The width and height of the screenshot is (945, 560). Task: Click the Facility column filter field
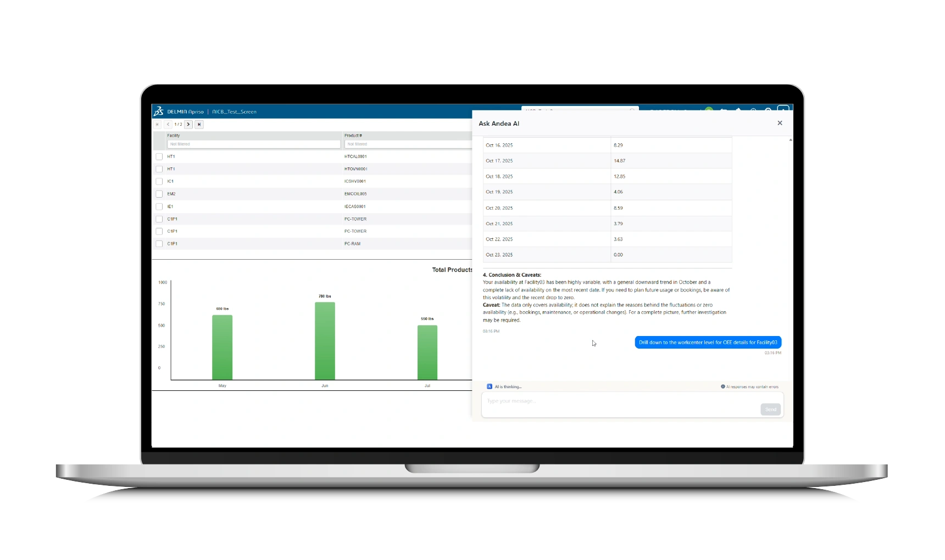253,144
